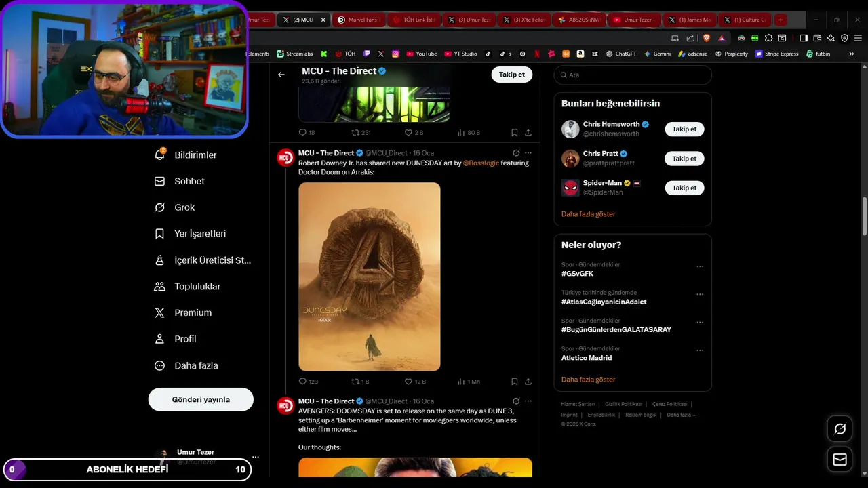Repost the DUNESDAY art post (1 B)

360,382
